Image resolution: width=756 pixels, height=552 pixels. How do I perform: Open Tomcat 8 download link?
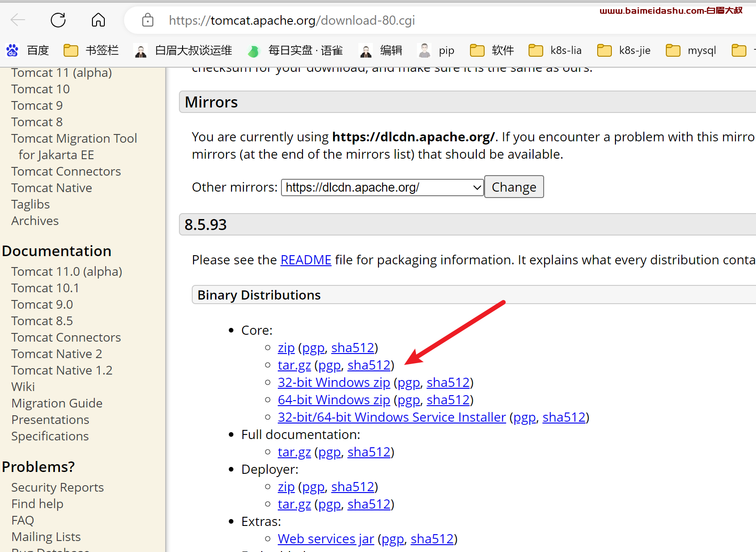tap(37, 122)
